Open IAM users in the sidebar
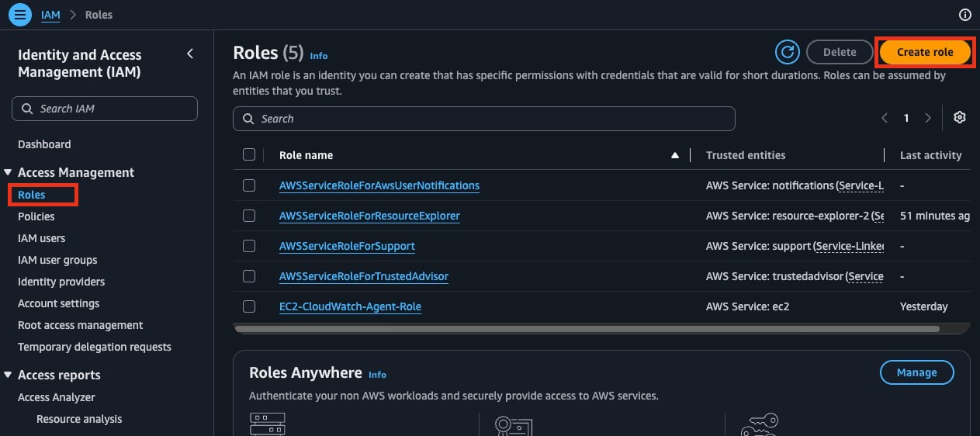 [x=42, y=238]
